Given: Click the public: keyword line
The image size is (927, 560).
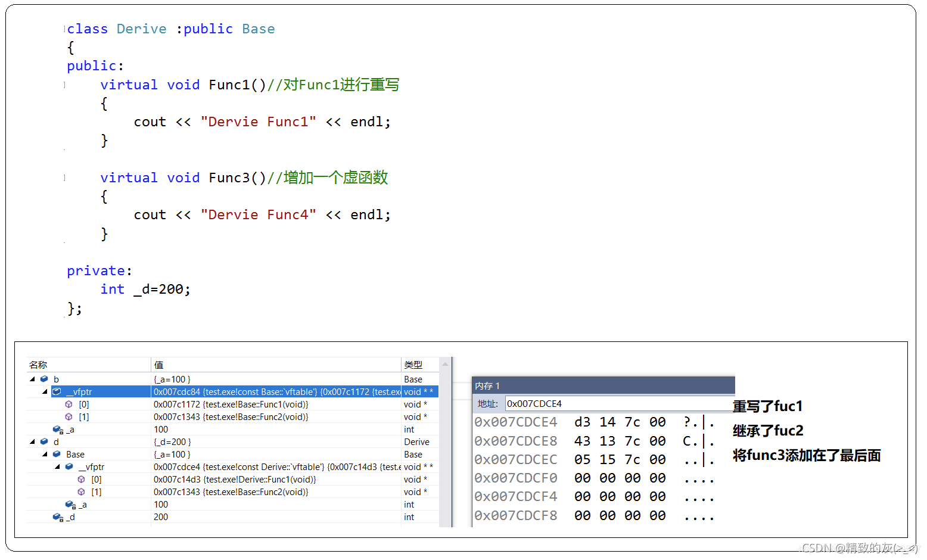Looking at the screenshot, I should pos(95,66).
